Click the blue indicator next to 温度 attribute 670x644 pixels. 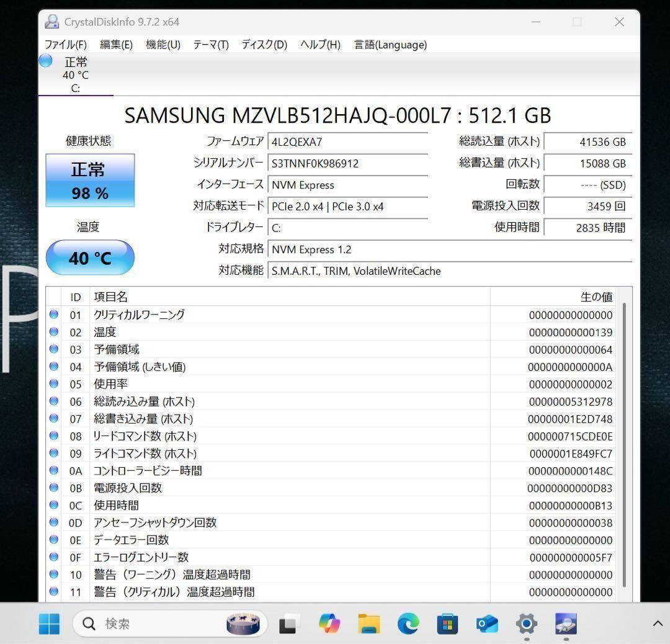54,332
